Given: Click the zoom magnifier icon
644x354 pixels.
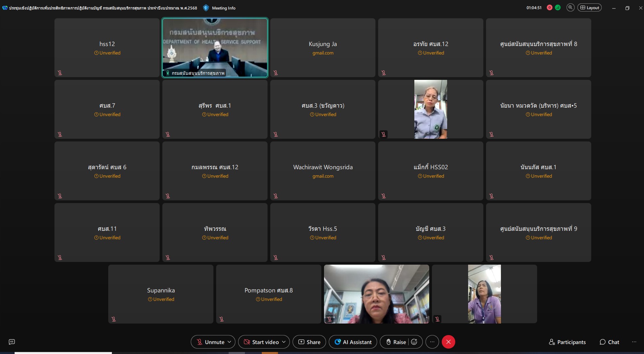Looking at the screenshot, I should point(570,7).
